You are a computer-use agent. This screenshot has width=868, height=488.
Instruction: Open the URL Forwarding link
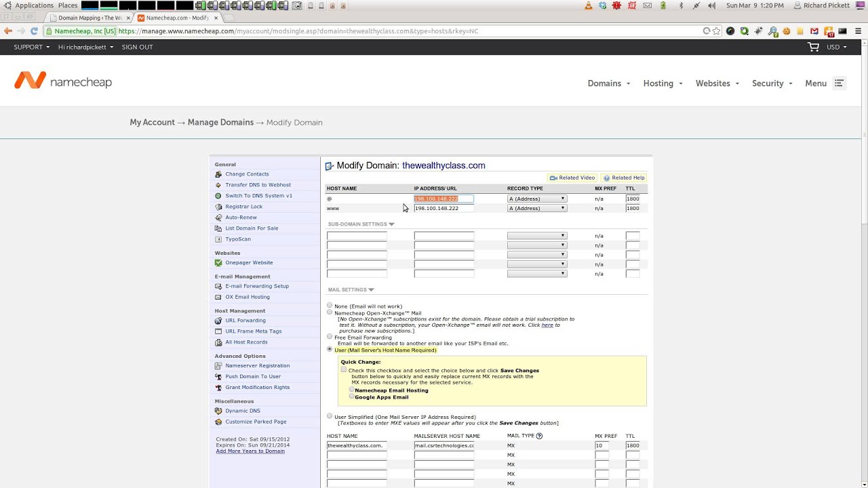pos(245,321)
